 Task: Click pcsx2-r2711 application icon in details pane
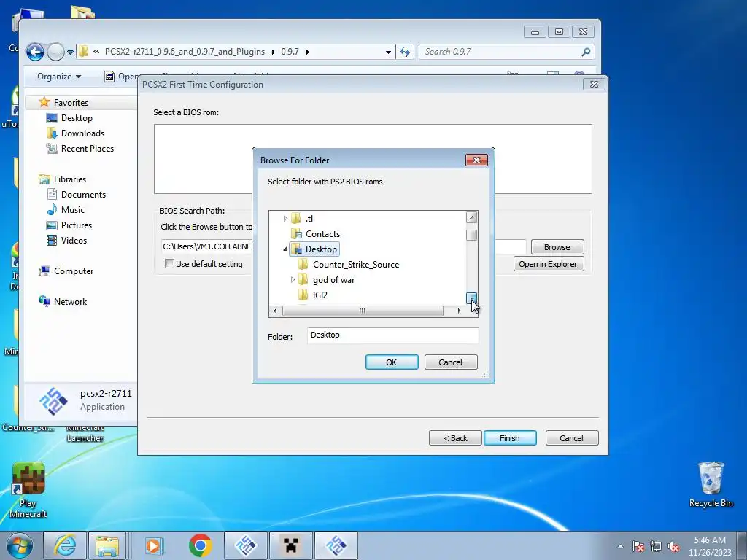tap(53, 401)
